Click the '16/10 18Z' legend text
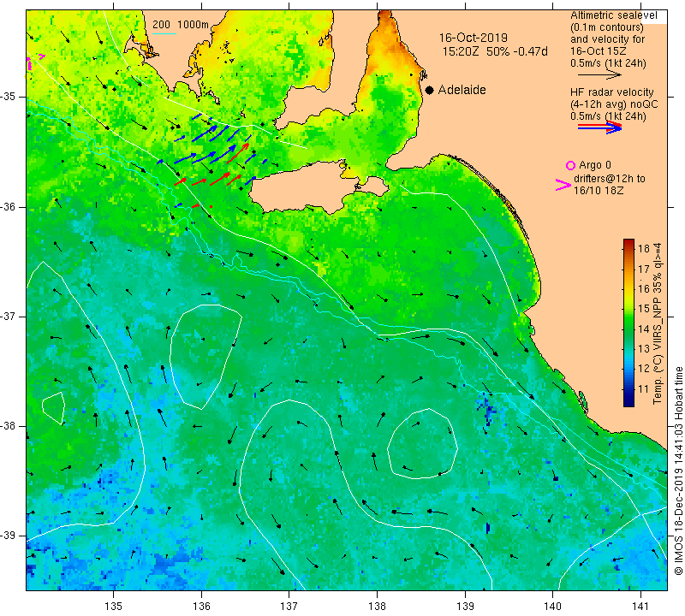The width and height of the screenshot is (685, 616). (598, 190)
